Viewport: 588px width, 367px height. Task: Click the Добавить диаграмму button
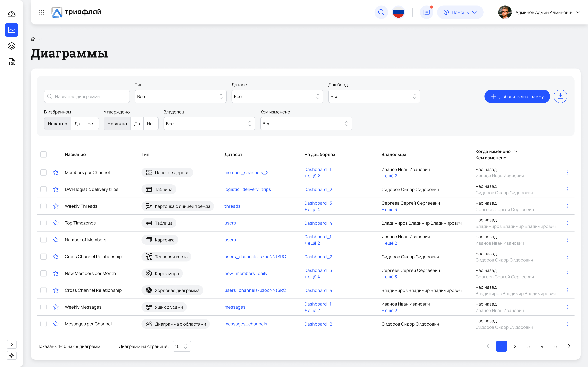(x=517, y=96)
